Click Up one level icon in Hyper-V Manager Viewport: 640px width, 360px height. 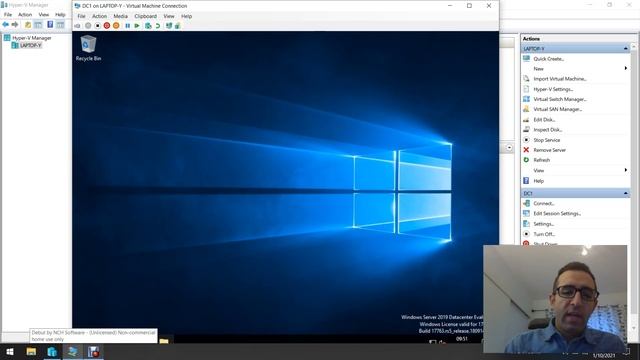click(x=28, y=25)
